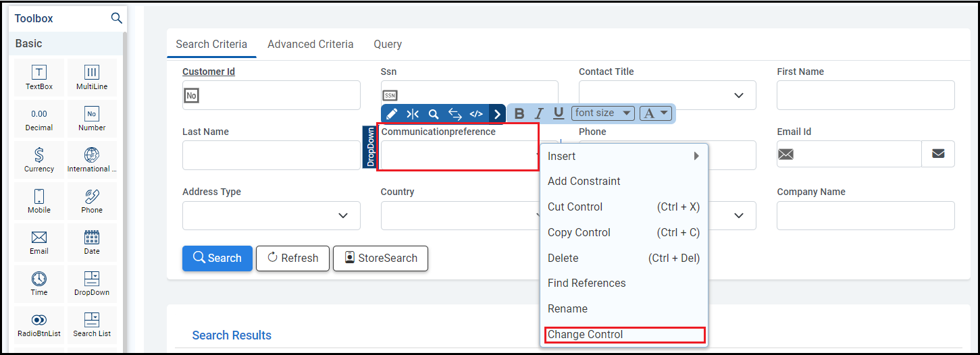Click the Basic section header in Toolbox
Viewport: 980px width, 355px height.
pyautogui.click(x=66, y=43)
